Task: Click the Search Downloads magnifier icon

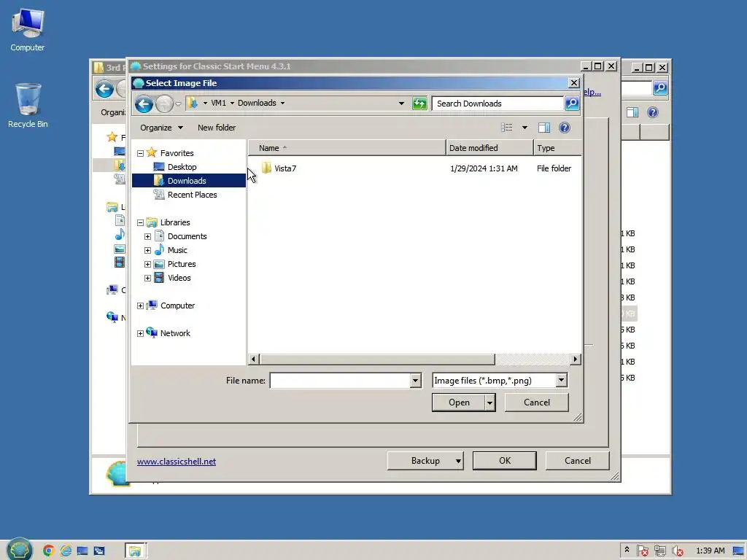Action: [572, 104]
